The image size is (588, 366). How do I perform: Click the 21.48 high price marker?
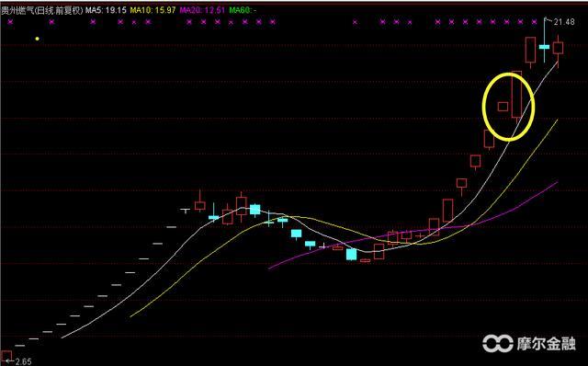[564, 22]
